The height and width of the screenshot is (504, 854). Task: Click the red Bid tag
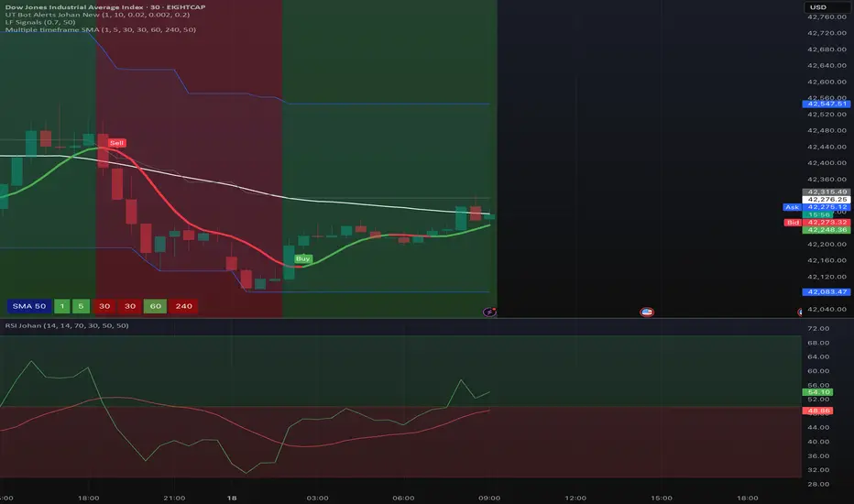pos(793,223)
